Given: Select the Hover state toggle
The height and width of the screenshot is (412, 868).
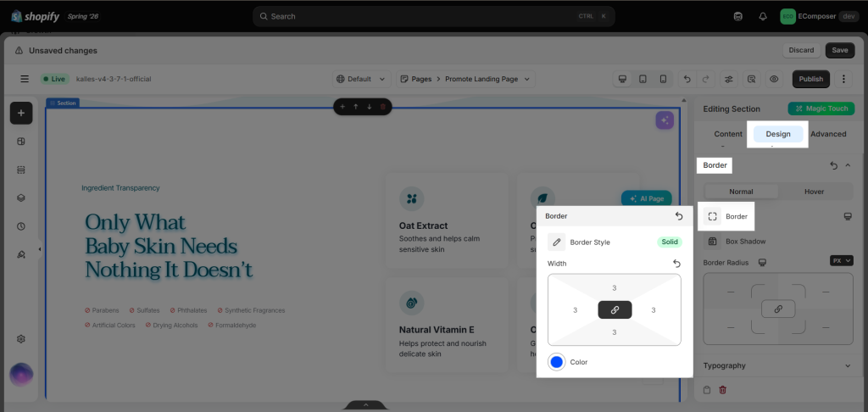Looking at the screenshot, I should tap(815, 192).
